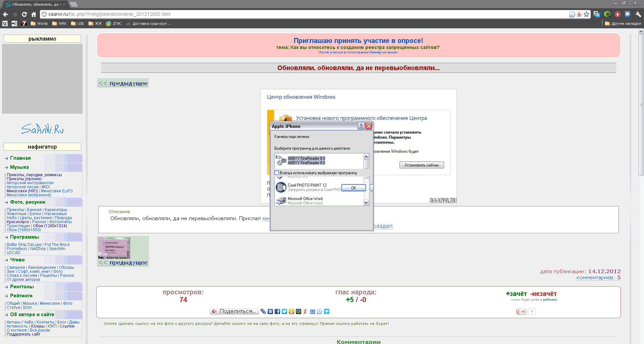Open the black Y bookmark icon
This screenshot has height=344, width=644.
24,23
